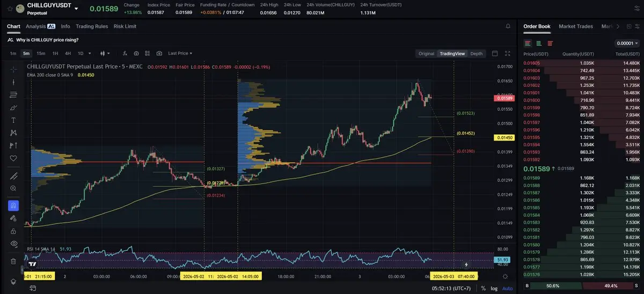The image size is (644, 294).
Task: Open the go-to-date calendar icon
Action: pyautogui.click(x=32, y=288)
